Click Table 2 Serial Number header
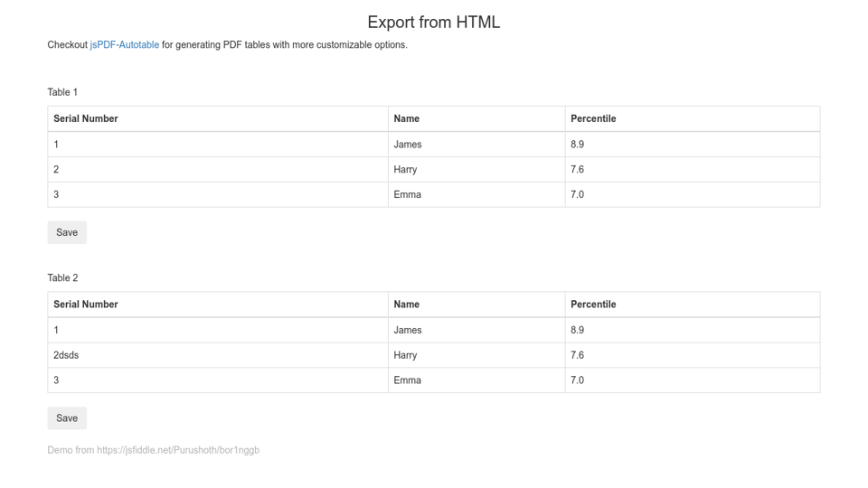Screen dimensions: 868x488 [x=86, y=305]
